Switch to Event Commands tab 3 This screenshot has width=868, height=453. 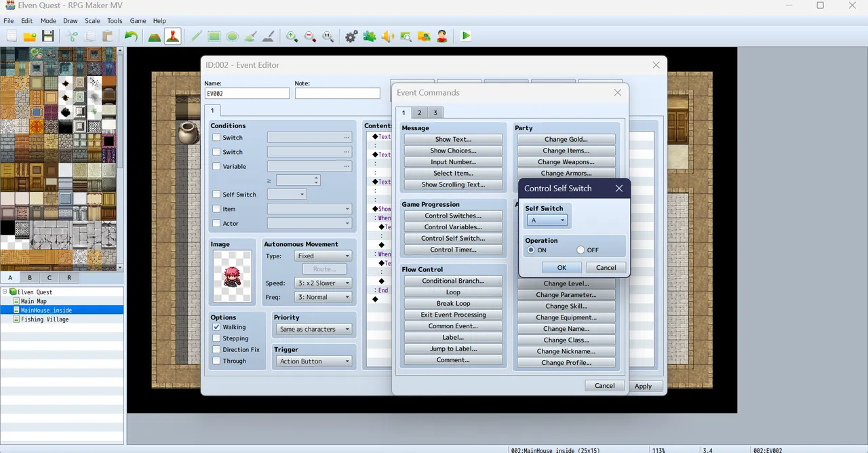point(435,113)
